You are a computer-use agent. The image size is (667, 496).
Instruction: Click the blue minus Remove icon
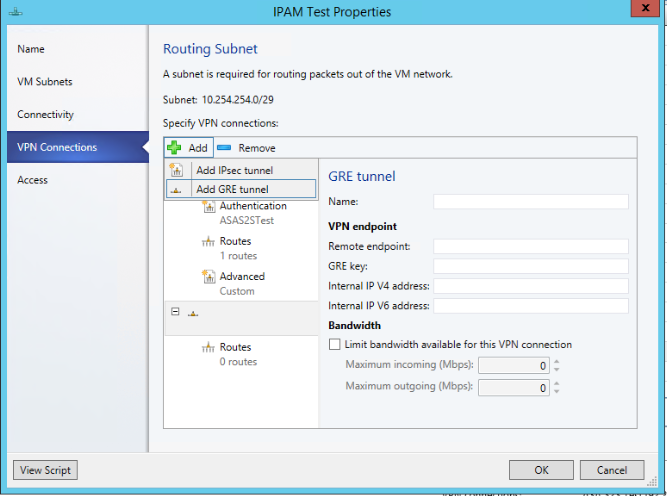coord(223,147)
